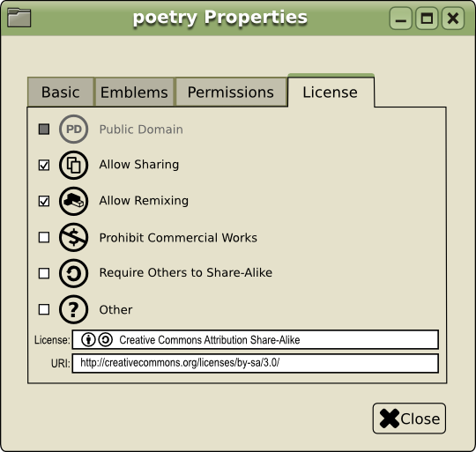Click the Public Domain PD icon

tap(73, 130)
